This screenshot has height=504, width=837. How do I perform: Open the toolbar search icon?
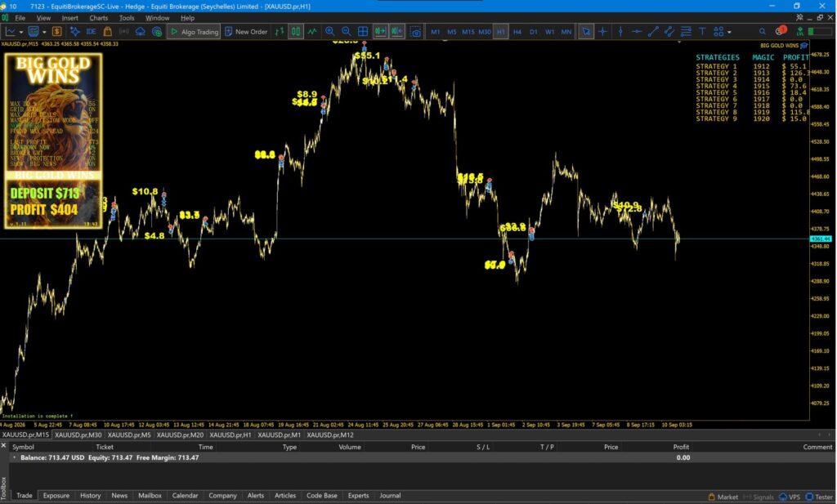coord(763,32)
